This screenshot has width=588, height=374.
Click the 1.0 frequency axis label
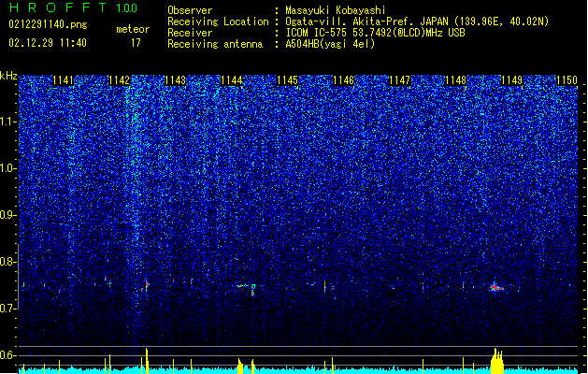coord(8,169)
